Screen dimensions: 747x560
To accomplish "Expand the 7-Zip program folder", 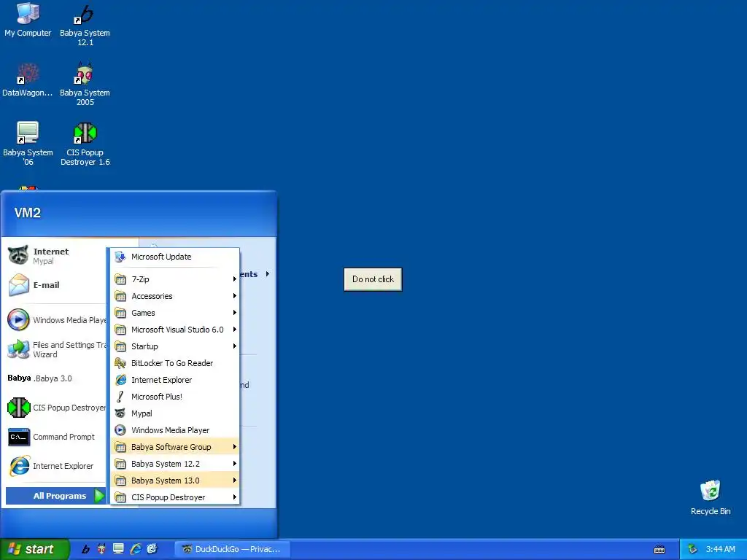I will (175, 279).
